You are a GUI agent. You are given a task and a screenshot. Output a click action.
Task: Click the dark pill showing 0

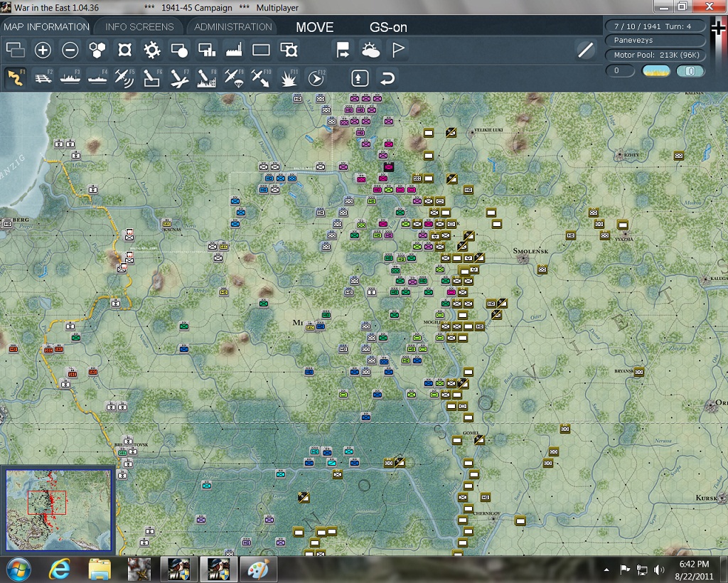620,70
